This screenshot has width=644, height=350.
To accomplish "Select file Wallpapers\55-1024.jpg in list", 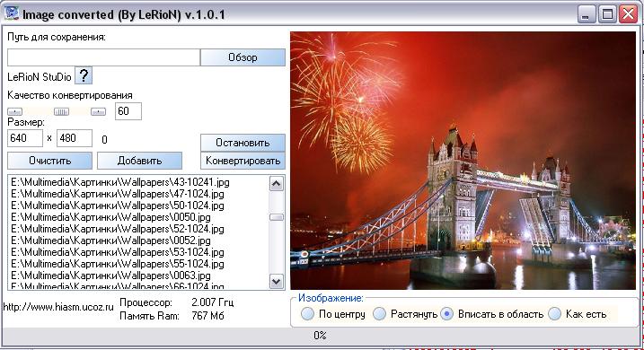I will tap(118, 264).
